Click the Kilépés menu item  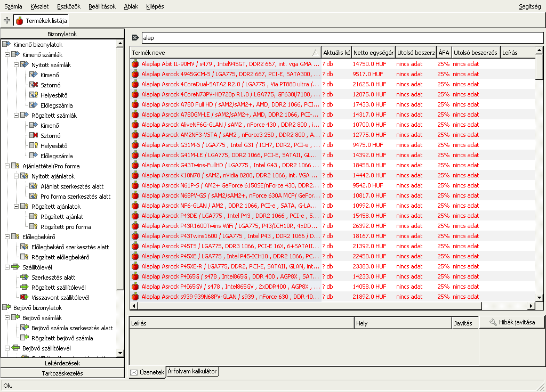(155, 6)
